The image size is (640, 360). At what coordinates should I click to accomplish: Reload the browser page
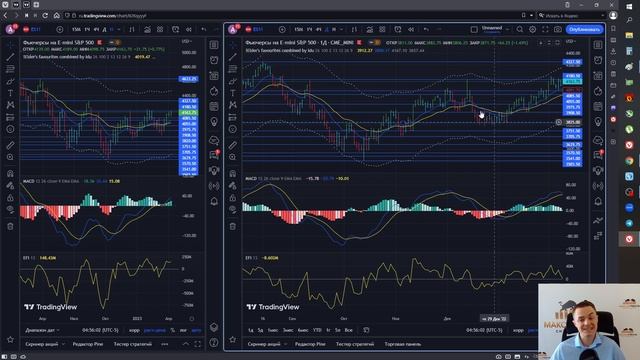(x=45, y=16)
